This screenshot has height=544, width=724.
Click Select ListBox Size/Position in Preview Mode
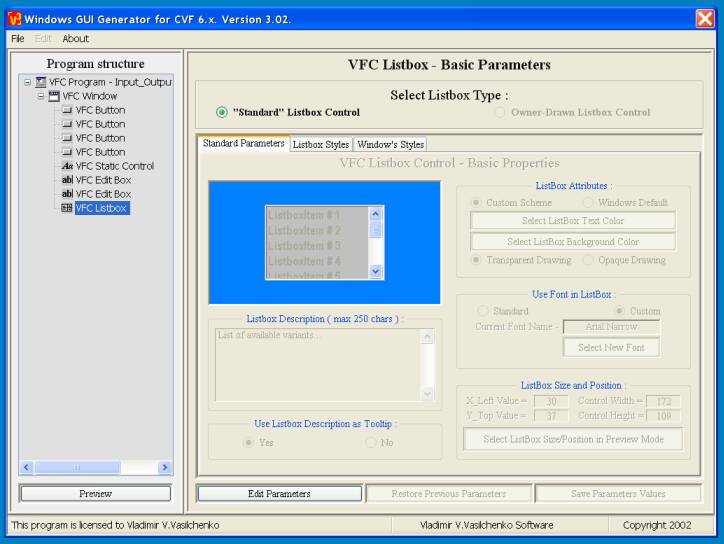pos(573,439)
